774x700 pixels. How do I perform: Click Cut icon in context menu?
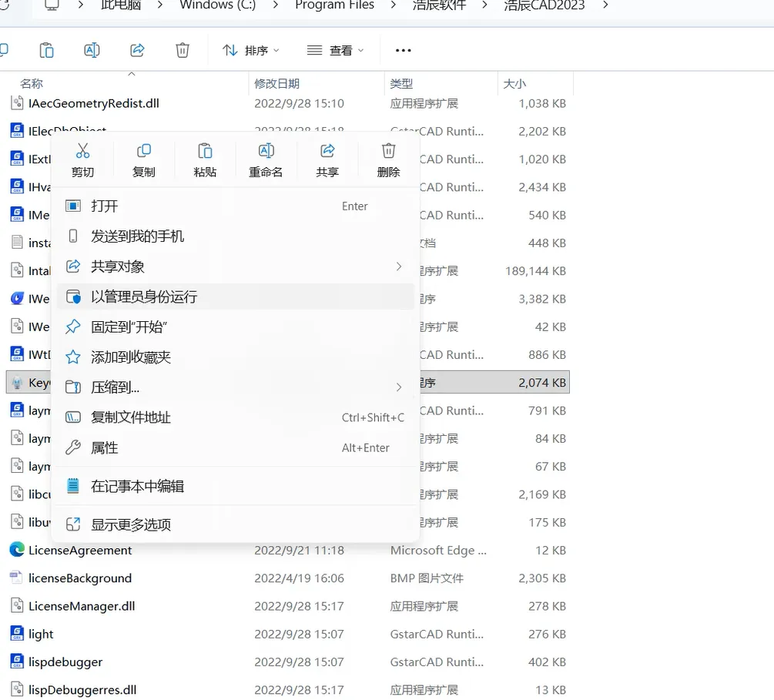pyautogui.click(x=82, y=151)
